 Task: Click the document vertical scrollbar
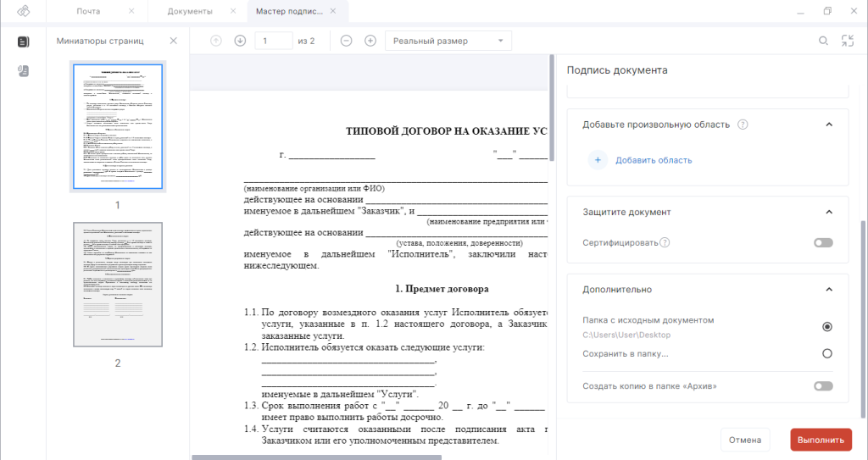click(552, 108)
